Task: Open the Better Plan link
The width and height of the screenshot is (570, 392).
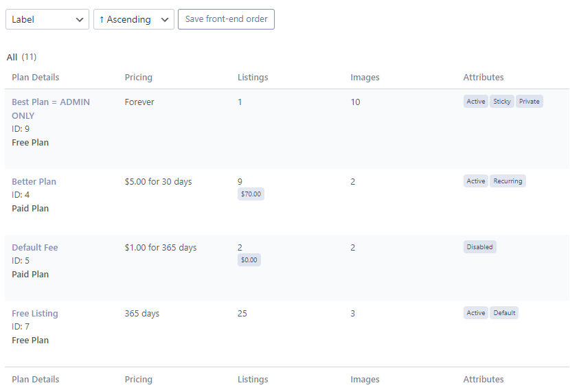Action: coord(34,182)
